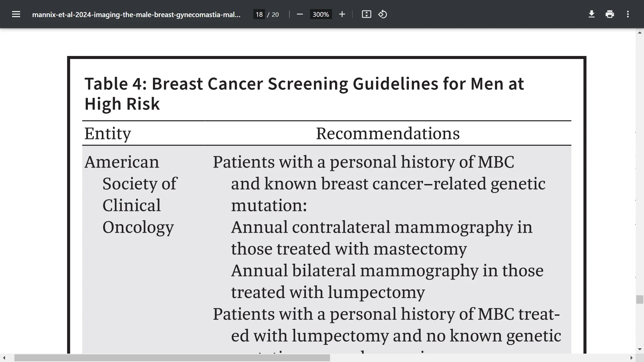
Task: Click the scroll up arrow
Action: coord(640,33)
